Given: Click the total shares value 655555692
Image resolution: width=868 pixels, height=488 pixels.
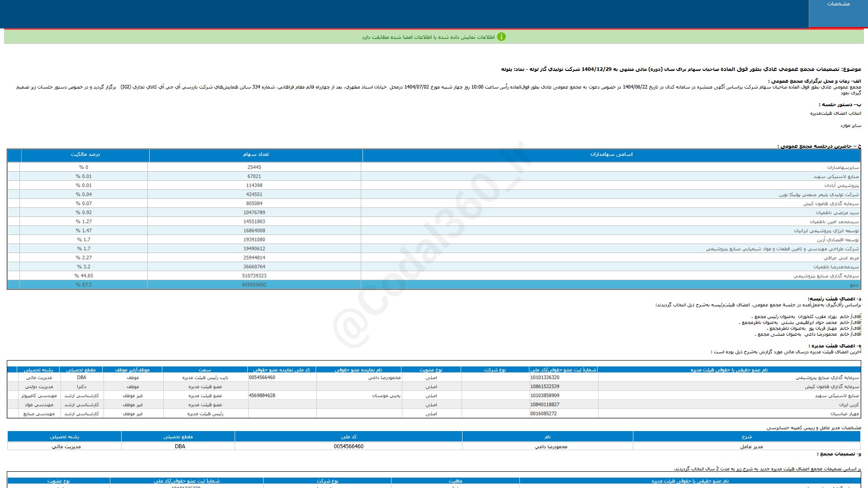Looking at the screenshot, I should [254, 285].
